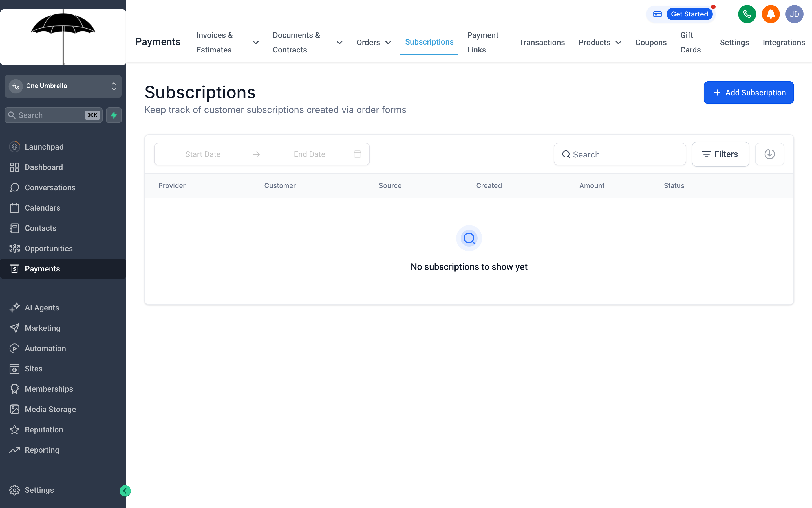Click the Dashboard grid icon
Image resolution: width=812 pixels, height=508 pixels.
(14, 167)
